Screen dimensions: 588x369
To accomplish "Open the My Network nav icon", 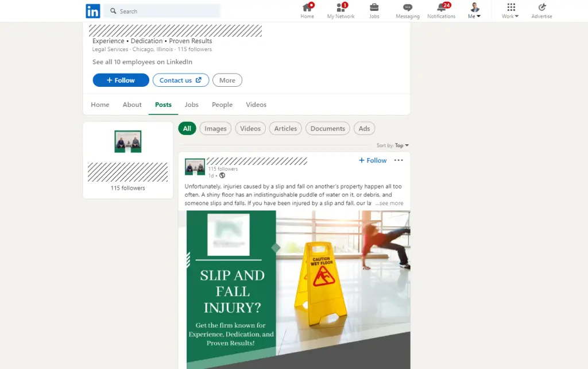I will (x=341, y=11).
